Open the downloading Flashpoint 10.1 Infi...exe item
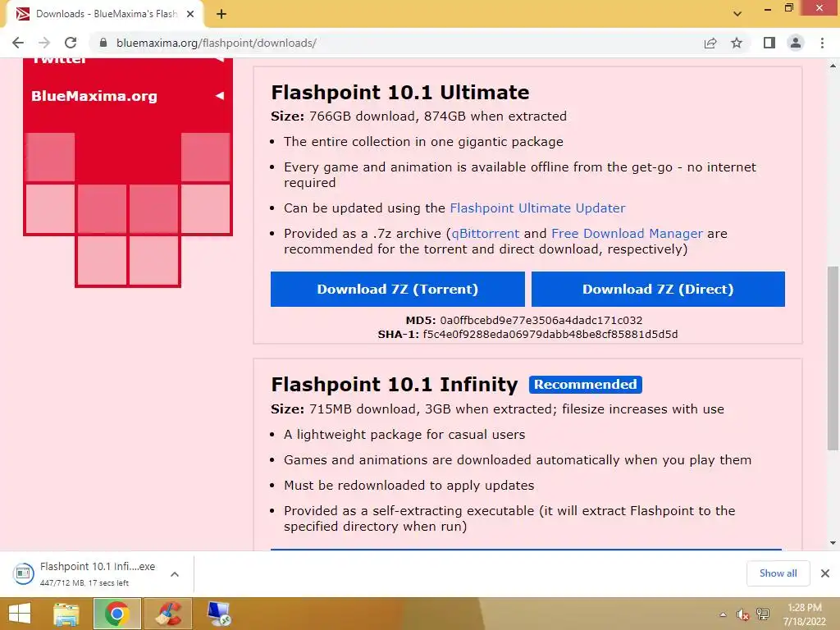This screenshot has width=840, height=630. 85,573
